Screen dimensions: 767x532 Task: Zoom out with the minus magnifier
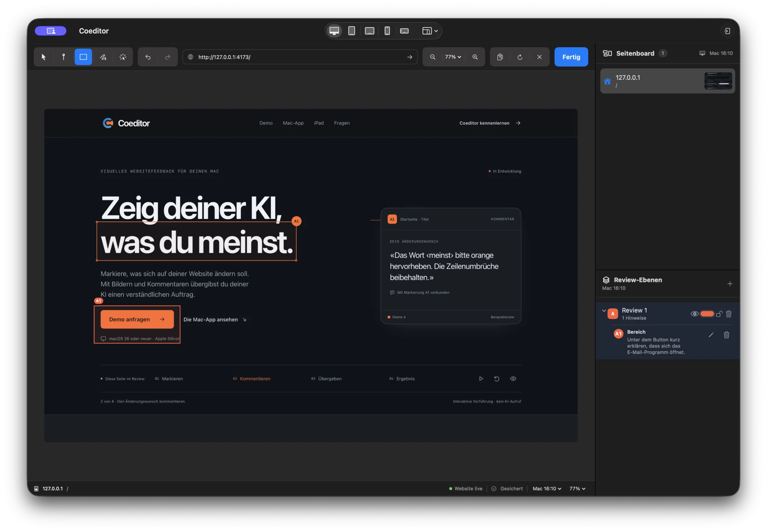click(433, 57)
